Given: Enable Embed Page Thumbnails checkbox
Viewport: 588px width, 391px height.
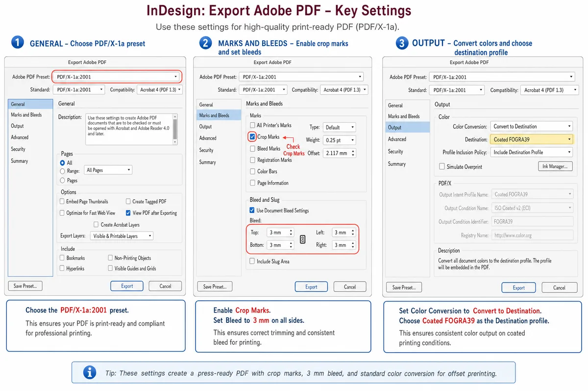Looking at the screenshot, I should click(62, 202).
